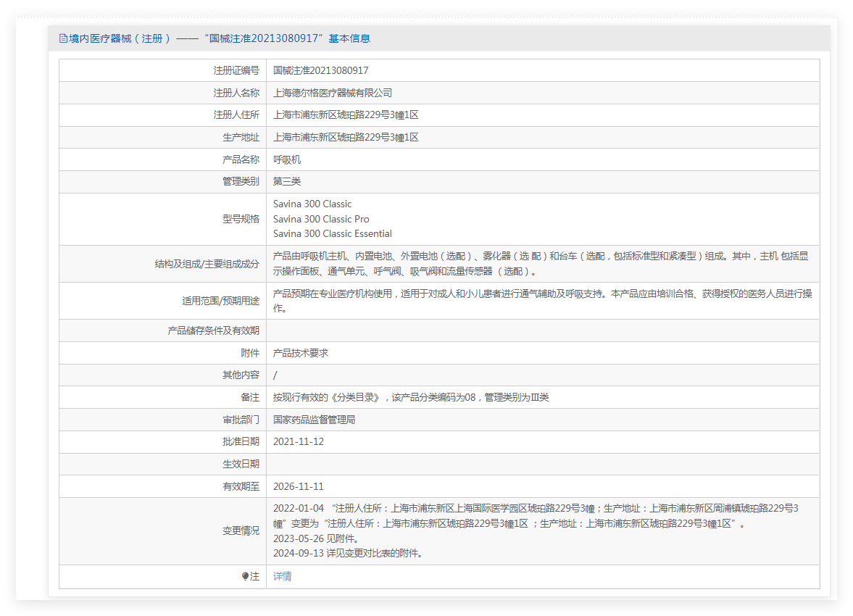Image resolution: width=853 pixels, height=616 pixels.
Task: Click the 生产地址 address value
Action: click(346, 138)
